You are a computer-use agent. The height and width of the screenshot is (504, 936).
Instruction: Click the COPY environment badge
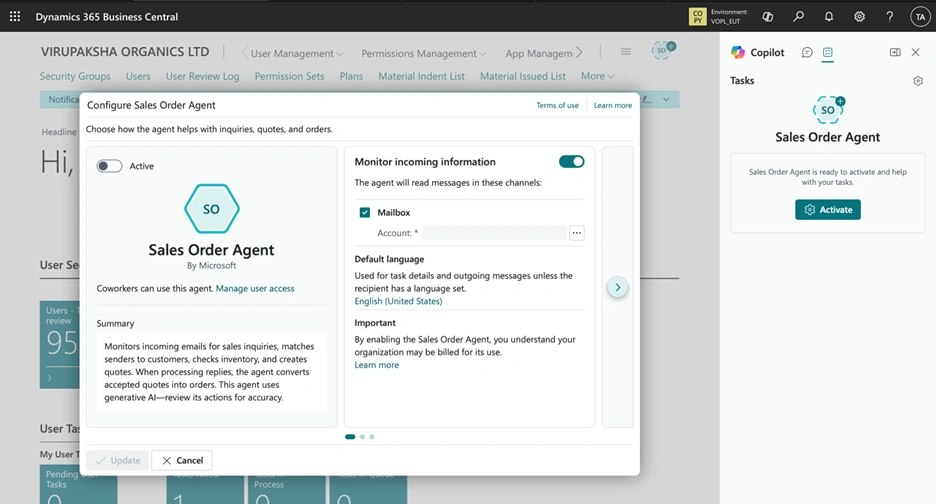coord(697,17)
